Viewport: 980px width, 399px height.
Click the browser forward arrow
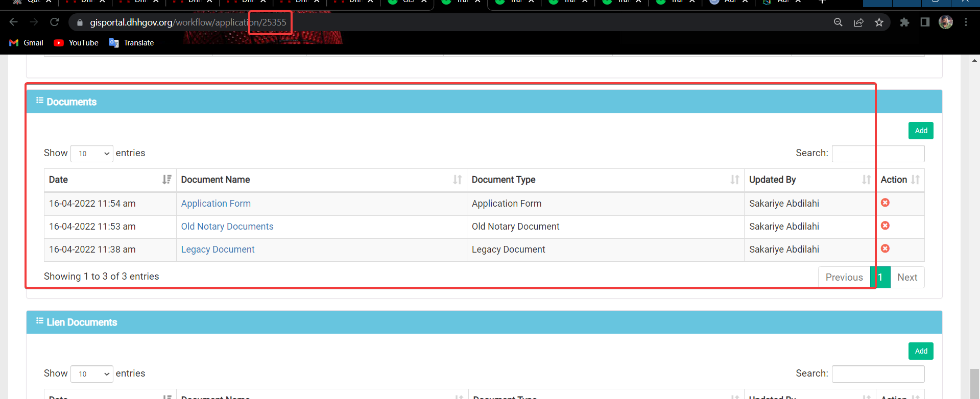click(34, 22)
